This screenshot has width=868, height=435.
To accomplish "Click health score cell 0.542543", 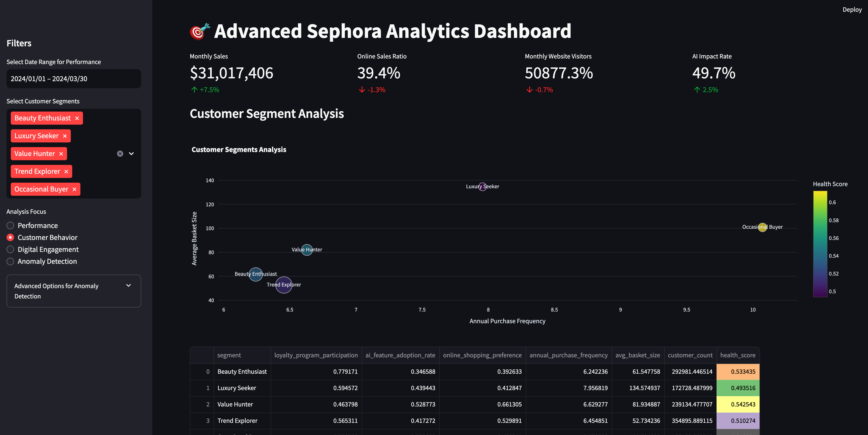I will pyautogui.click(x=738, y=405).
